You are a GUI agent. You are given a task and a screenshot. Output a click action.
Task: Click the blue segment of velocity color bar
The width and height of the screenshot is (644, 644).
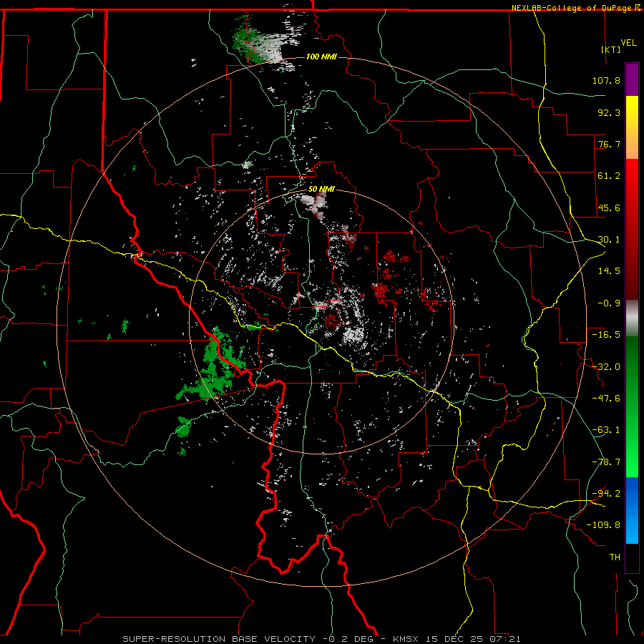pos(632,510)
